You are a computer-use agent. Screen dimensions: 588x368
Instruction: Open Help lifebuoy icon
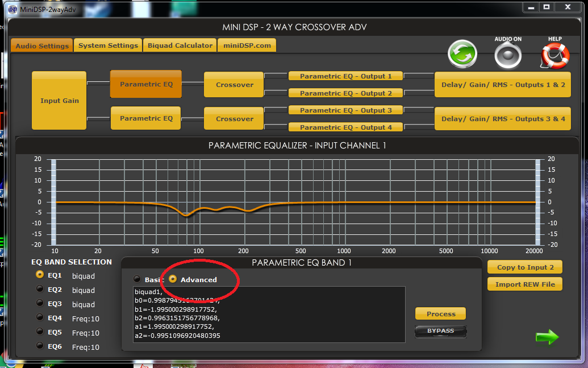pos(555,56)
